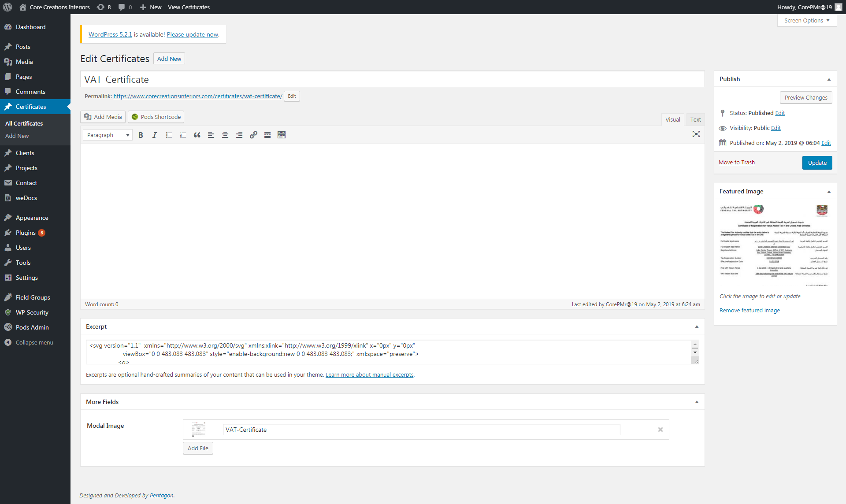This screenshot has height=504, width=846.
Task: Collapse the More Fields panel
Action: (x=697, y=402)
